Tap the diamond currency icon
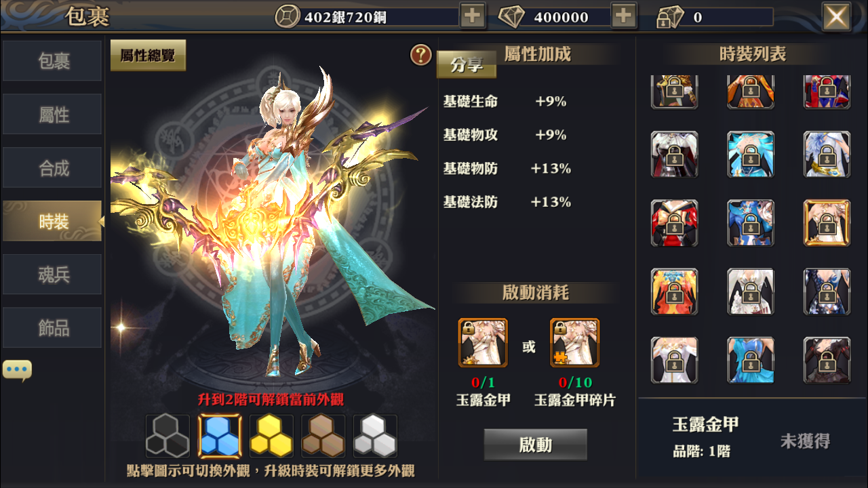868x488 pixels. pos(511,17)
